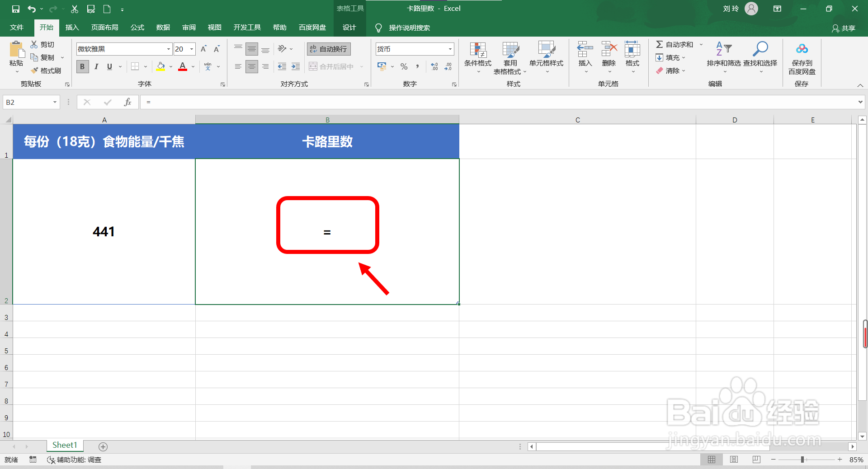Toggle right horizontal alignment

click(x=265, y=66)
